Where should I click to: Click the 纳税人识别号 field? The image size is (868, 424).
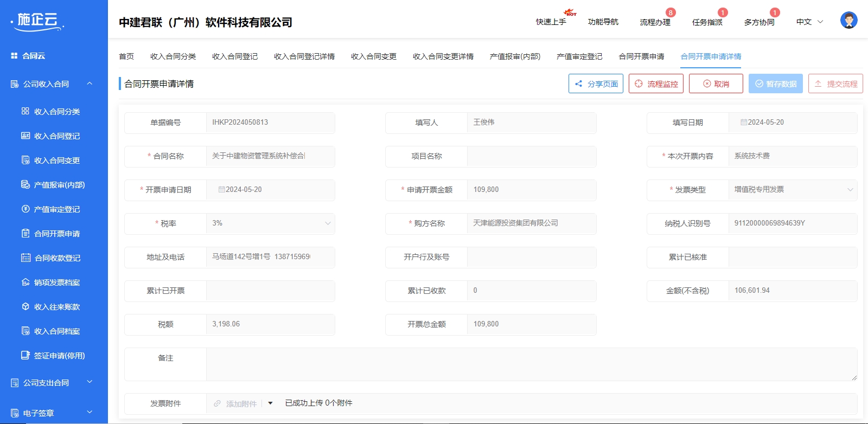coord(793,223)
